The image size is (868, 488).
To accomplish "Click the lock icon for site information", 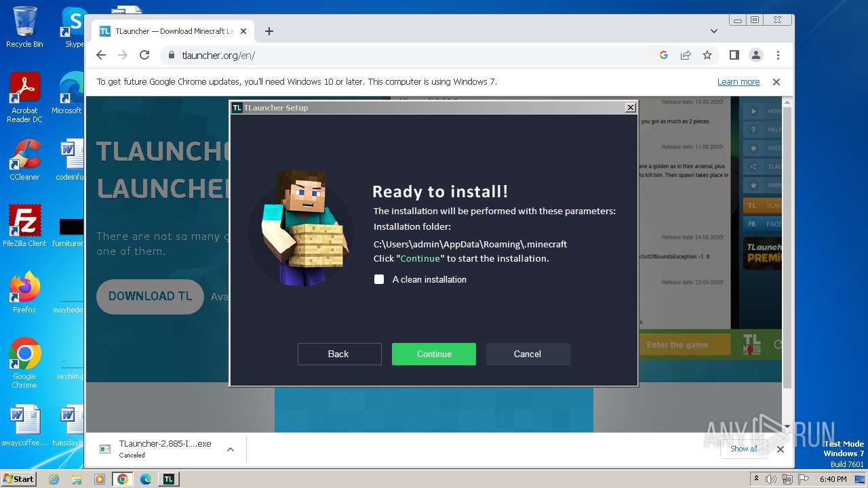I will [172, 55].
